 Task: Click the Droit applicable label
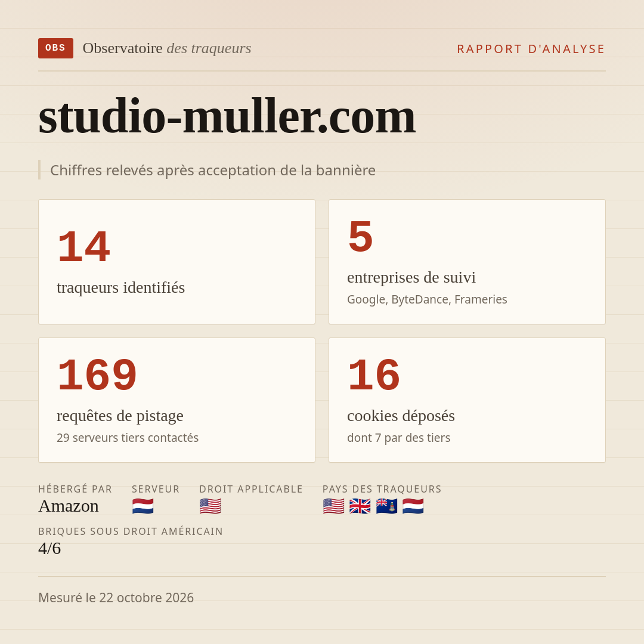251,489
